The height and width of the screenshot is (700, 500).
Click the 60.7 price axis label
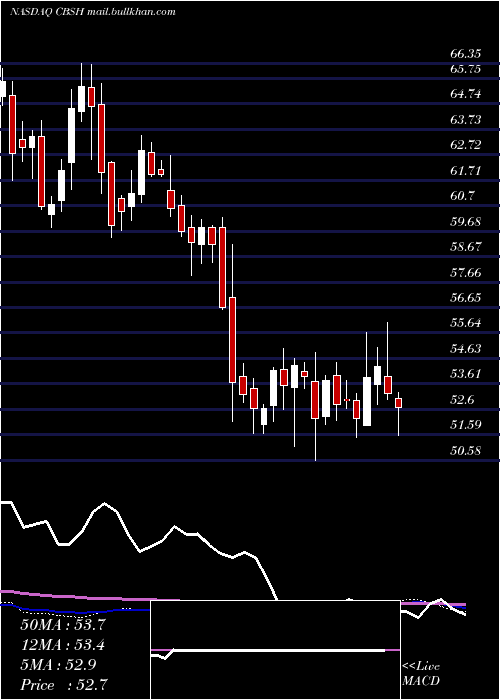pyautogui.click(x=462, y=196)
